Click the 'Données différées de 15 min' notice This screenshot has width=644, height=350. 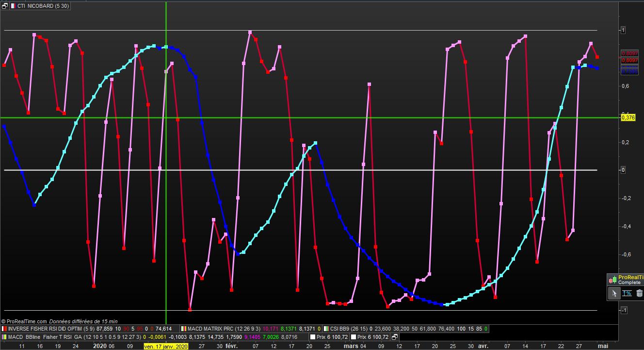pyautogui.click(x=83, y=321)
